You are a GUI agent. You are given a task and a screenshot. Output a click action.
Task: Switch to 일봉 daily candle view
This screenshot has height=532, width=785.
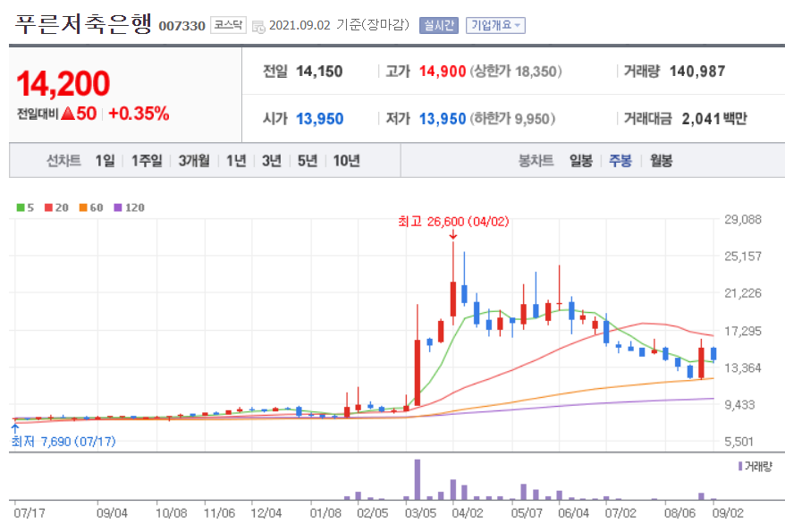582,159
